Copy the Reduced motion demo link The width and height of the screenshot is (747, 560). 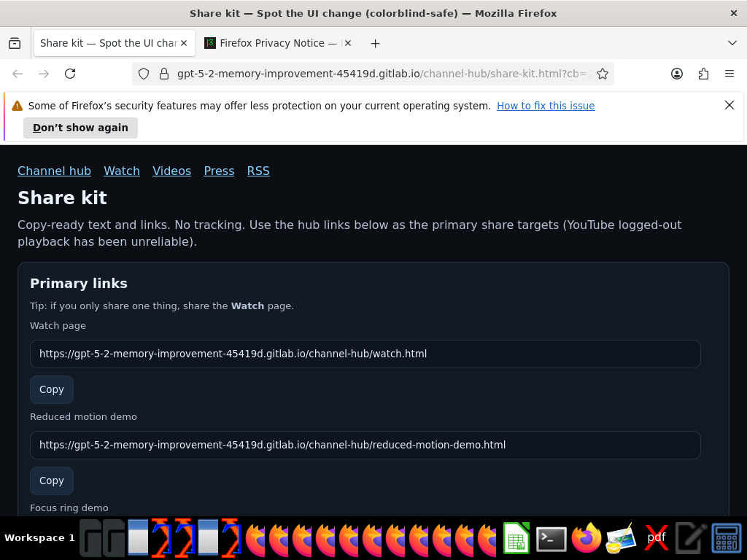point(52,481)
